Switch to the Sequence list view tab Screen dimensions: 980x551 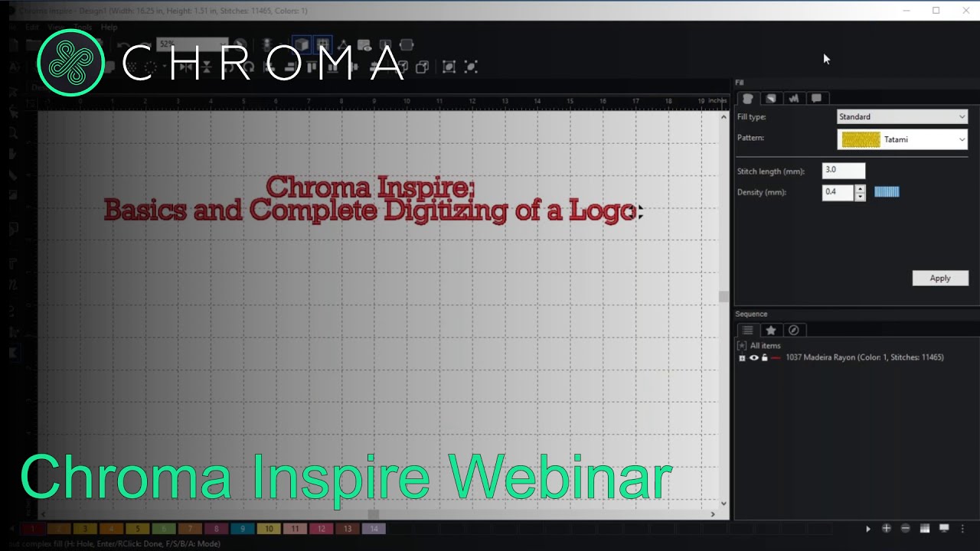click(x=748, y=330)
